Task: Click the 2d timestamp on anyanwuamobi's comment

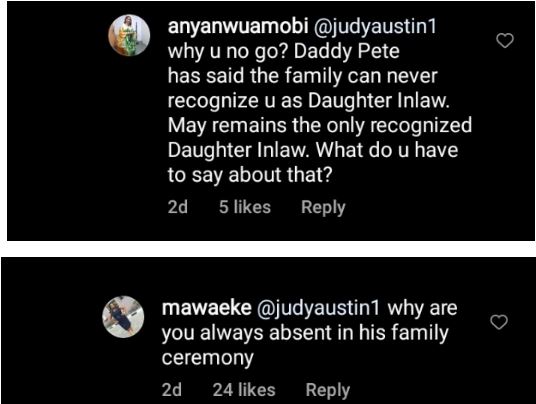Action: [178, 207]
